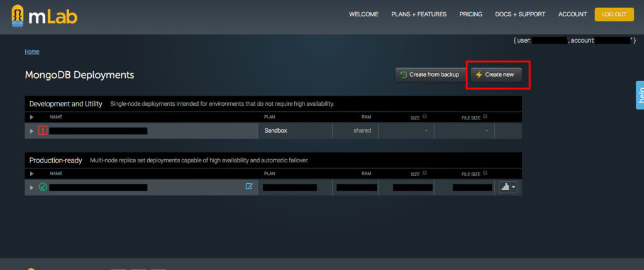This screenshot has height=270, width=644.
Task: Expand the Production-ready deployment row
Action: pyautogui.click(x=31, y=188)
